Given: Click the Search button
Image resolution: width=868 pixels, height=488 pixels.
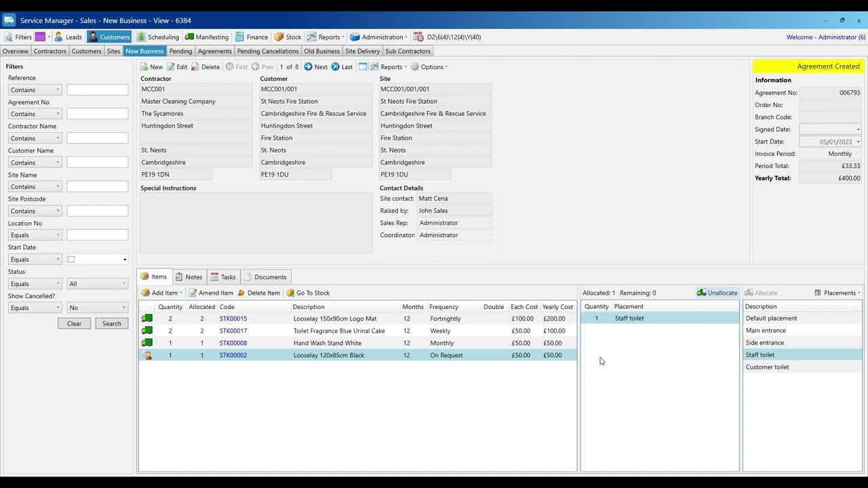Looking at the screenshot, I should pyautogui.click(x=112, y=323).
